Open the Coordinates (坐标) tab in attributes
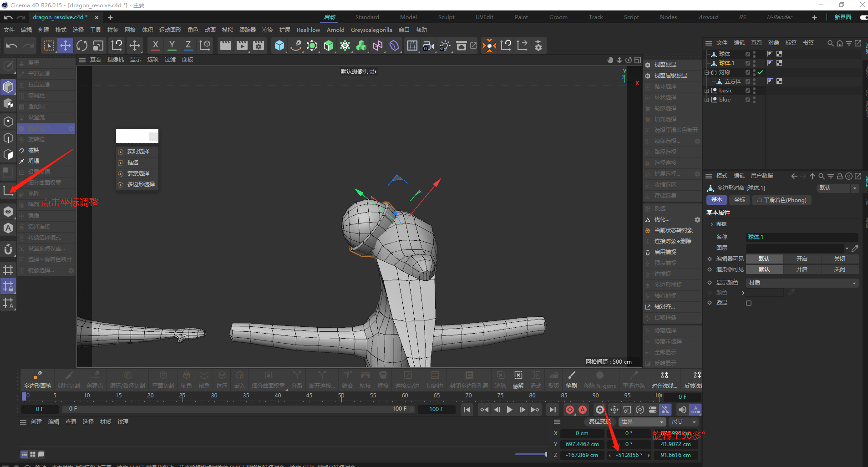Screen dimensions: 868x467 (x=740, y=200)
